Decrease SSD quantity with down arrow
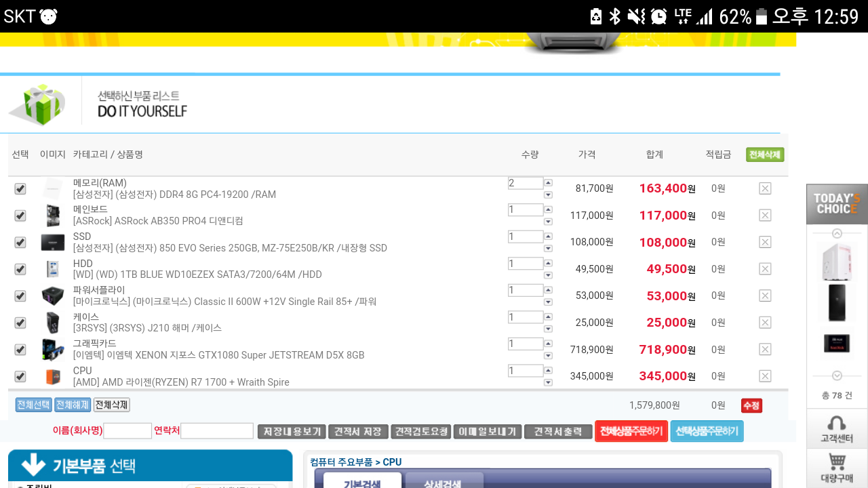868x488 pixels. pos(548,248)
